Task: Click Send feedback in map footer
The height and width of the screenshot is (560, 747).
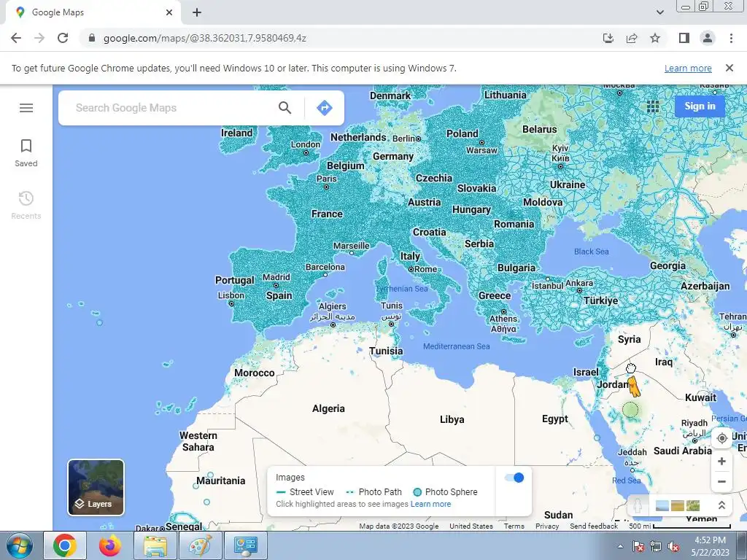Action: 594,526
